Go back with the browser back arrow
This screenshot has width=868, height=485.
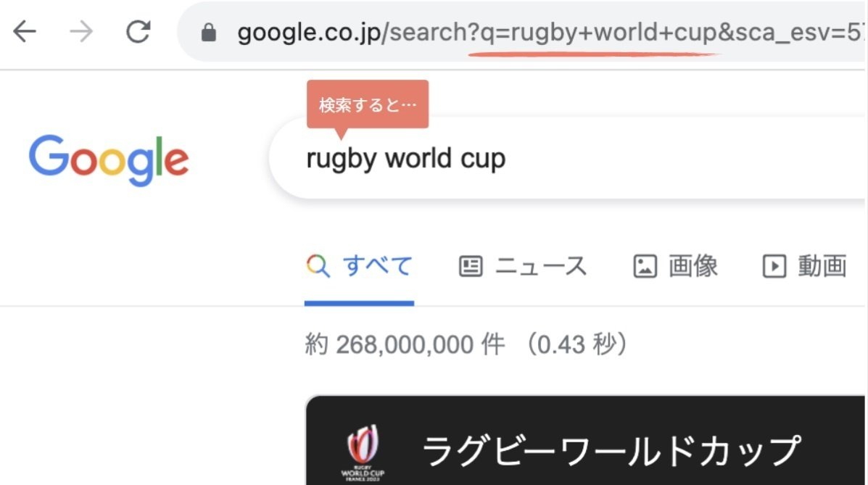point(25,32)
